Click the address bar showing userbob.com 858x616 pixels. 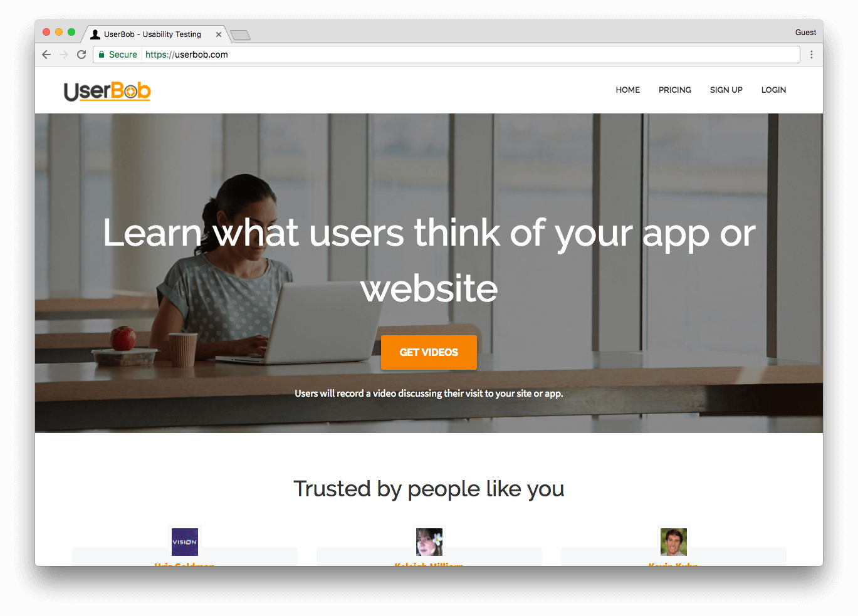point(446,55)
